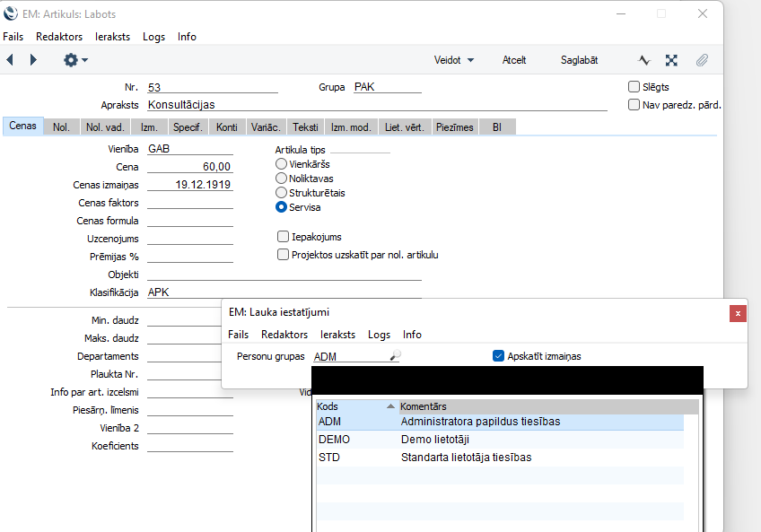
Task: Click the paperclip attachments icon
Action: pos(702,60)
